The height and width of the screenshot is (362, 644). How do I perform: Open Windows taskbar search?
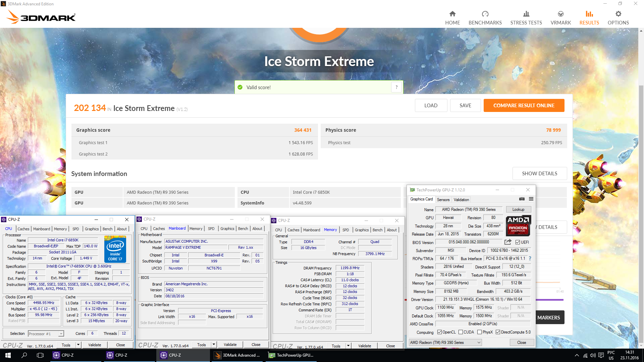tap(24, 355)
